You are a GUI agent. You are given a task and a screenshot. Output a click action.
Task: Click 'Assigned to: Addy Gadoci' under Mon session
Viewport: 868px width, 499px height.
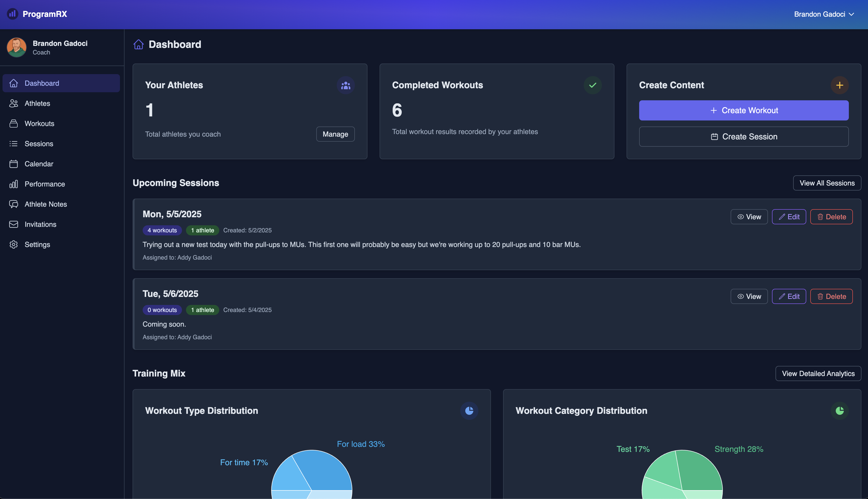point(177,258)
